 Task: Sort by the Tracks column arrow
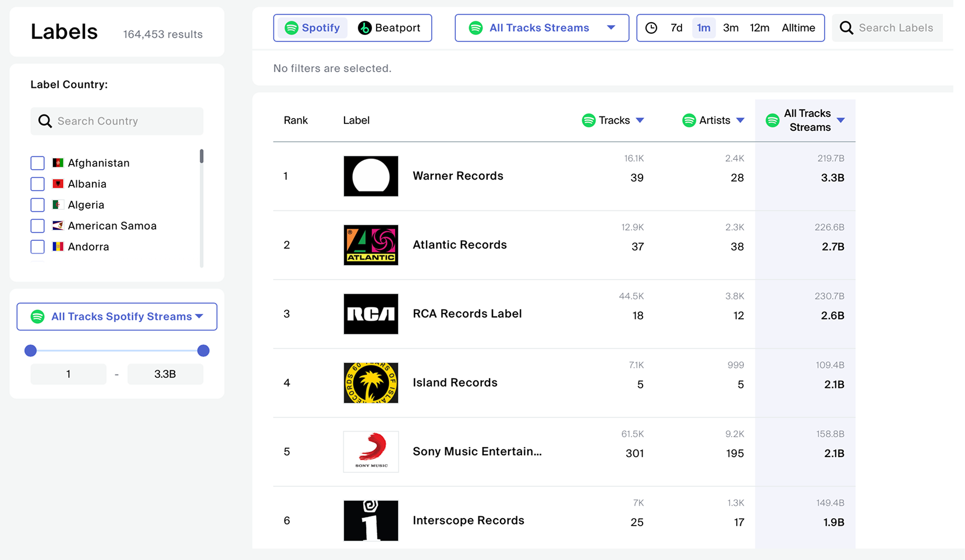640,120
